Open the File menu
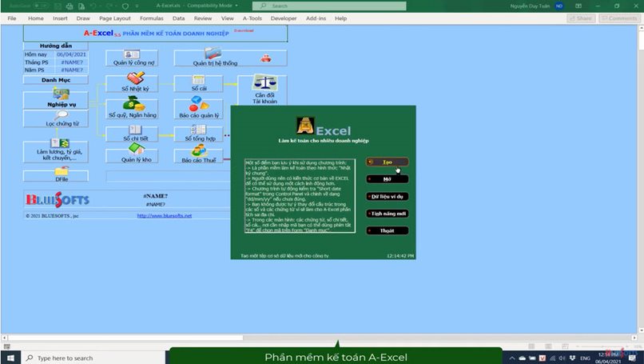Image resolution: width=644 pixels, height=364 pixels. (12, 18)
